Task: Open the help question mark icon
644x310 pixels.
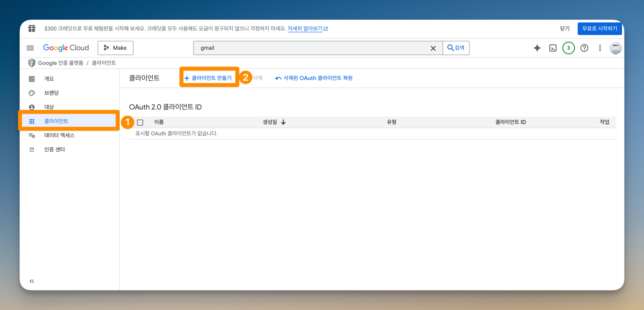Action: point(584,48)
